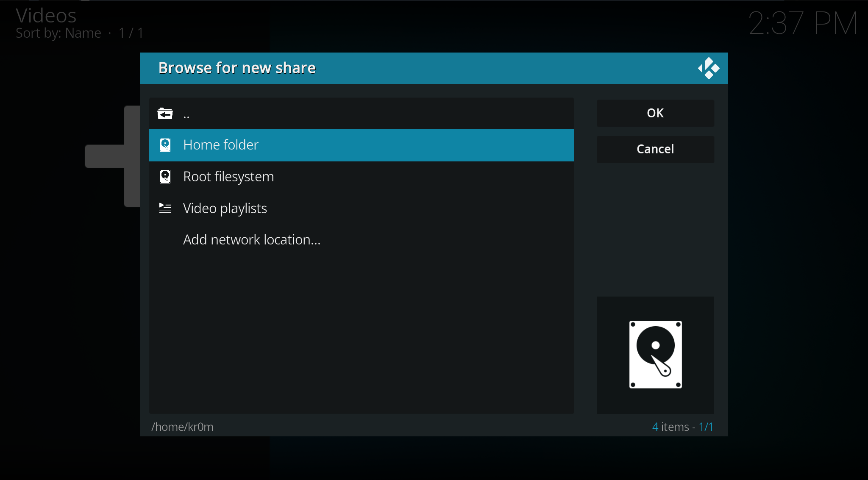Click the '4 items - 1/1' counter
Viewport: 868px width, 480px height.
tap(682, 427)
